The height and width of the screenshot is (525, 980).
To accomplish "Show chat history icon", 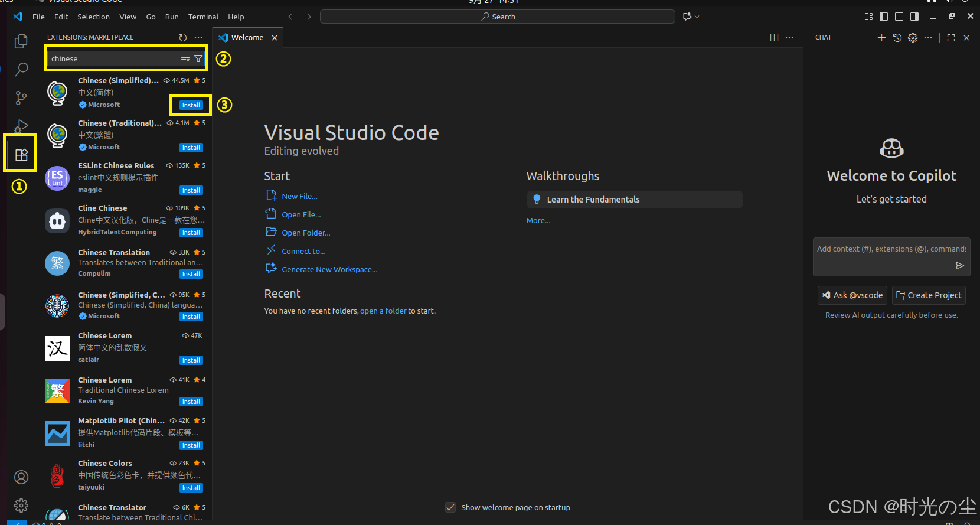I will tap(897, 37).
